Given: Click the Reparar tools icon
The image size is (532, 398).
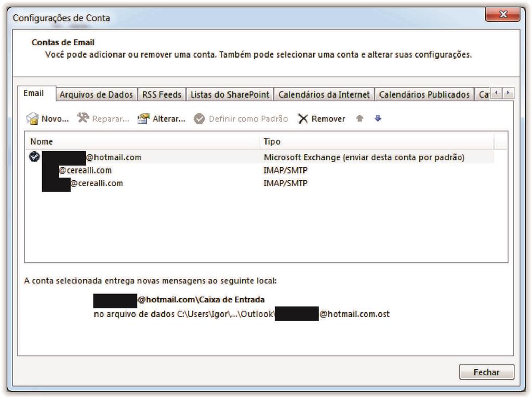Looking at the screenshot, I should pos(83,118).
